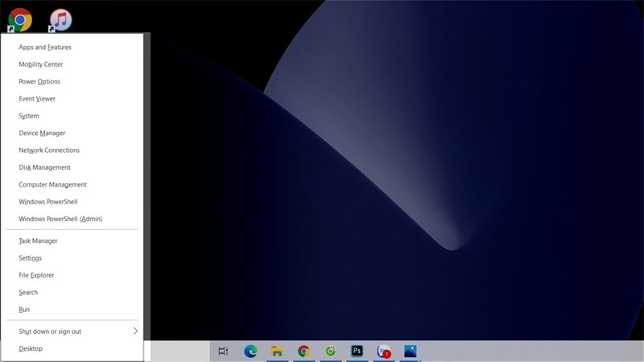644x362 pixels.
Task: Open Task Manager
Action: (72, 241)
